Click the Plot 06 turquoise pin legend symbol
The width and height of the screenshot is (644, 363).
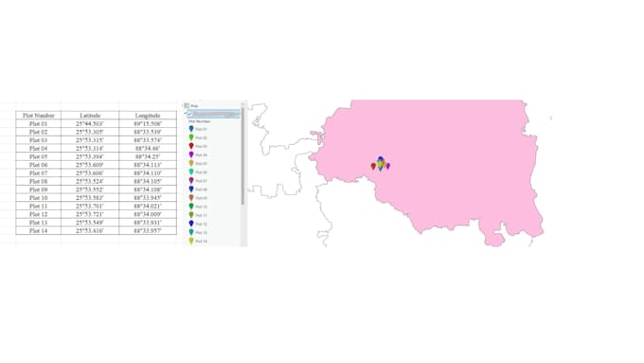pos(191,172)
